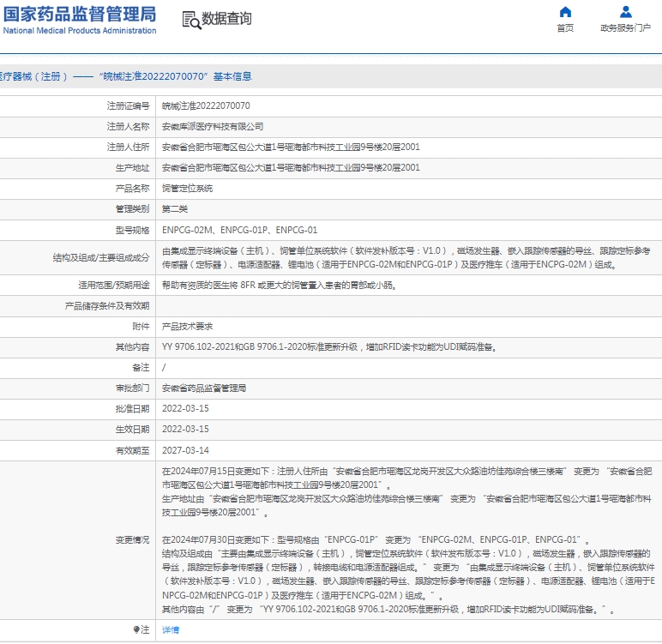This screenshot has height=644, width=662.
Task: Select product name 饲管定位系统
Action: [188, 189]
